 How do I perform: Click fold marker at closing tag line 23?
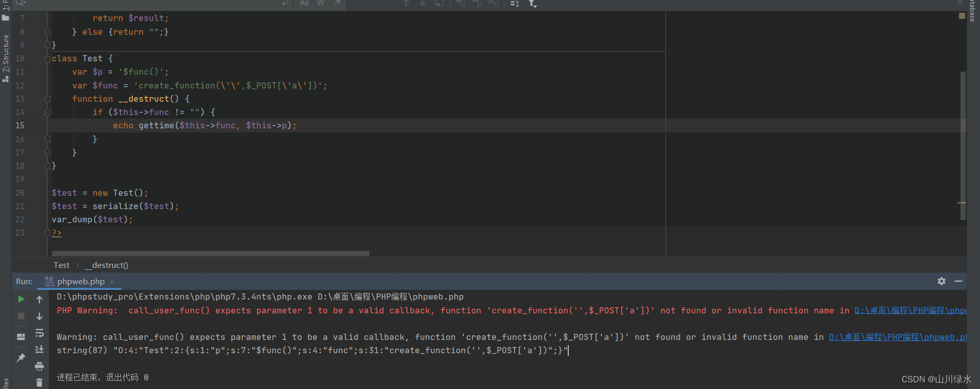(x=47, y=233)
